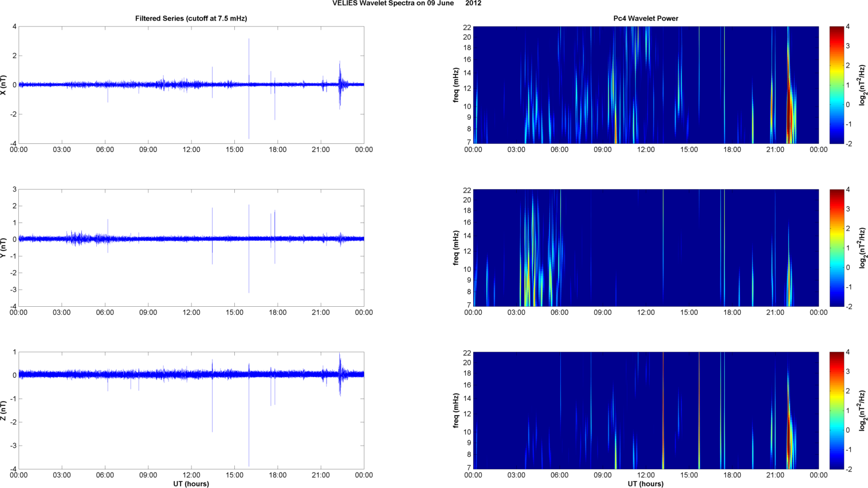The height and width of the screenshot is (488, 868).
Task: Click the log2(nT²/Hz) label of the top colorbar
Action: [x=863, y=85]
